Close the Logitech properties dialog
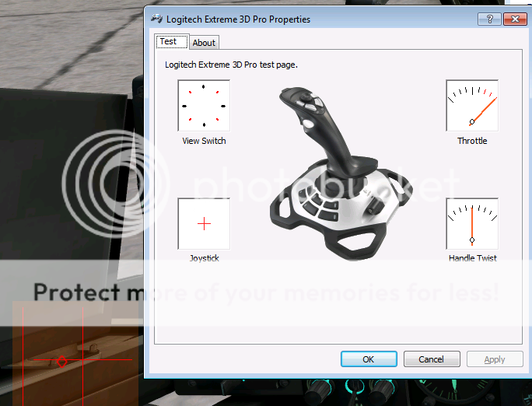 515,19
